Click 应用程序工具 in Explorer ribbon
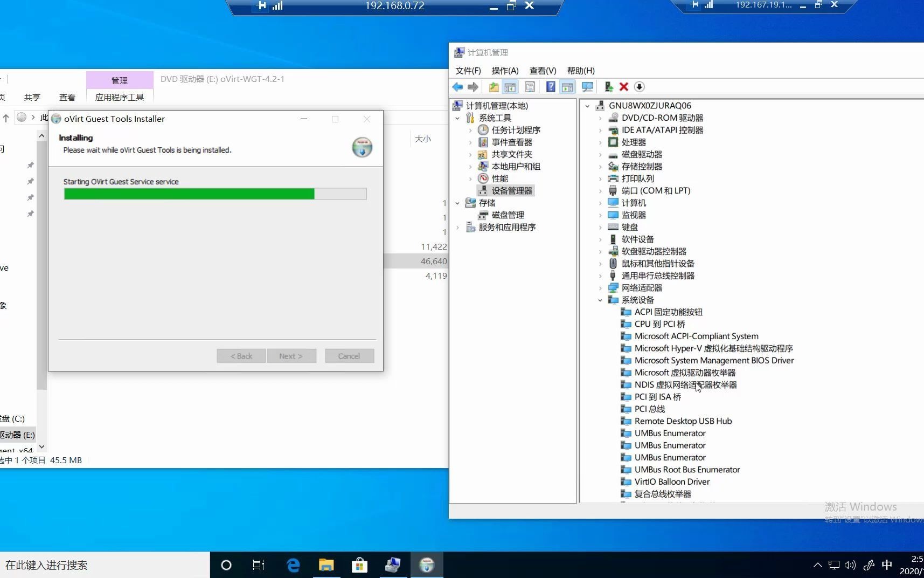This screenshot has height=578, width=924. [x=120, y=97]
